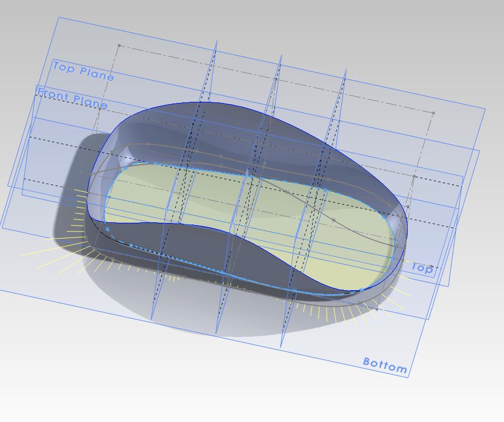
Task: Select the Top Plane label
Action: pyautogui.click(x=83, y=71)
